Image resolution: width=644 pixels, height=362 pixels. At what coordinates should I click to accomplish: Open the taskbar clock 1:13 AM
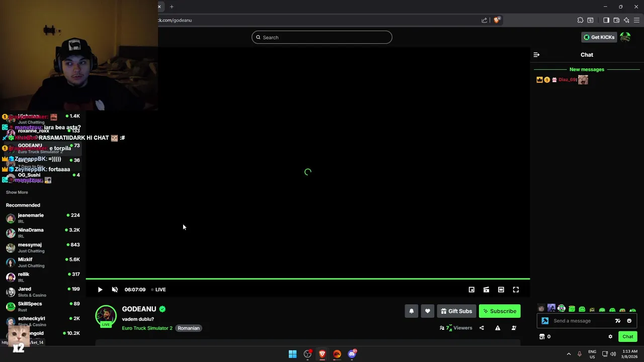pos(629,354)
